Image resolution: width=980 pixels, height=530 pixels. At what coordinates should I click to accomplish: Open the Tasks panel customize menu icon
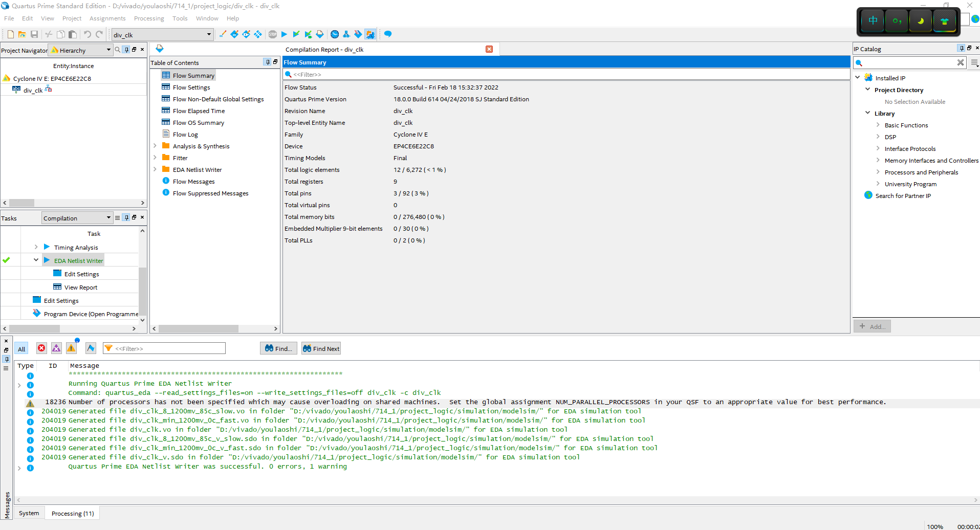point(117,217)
